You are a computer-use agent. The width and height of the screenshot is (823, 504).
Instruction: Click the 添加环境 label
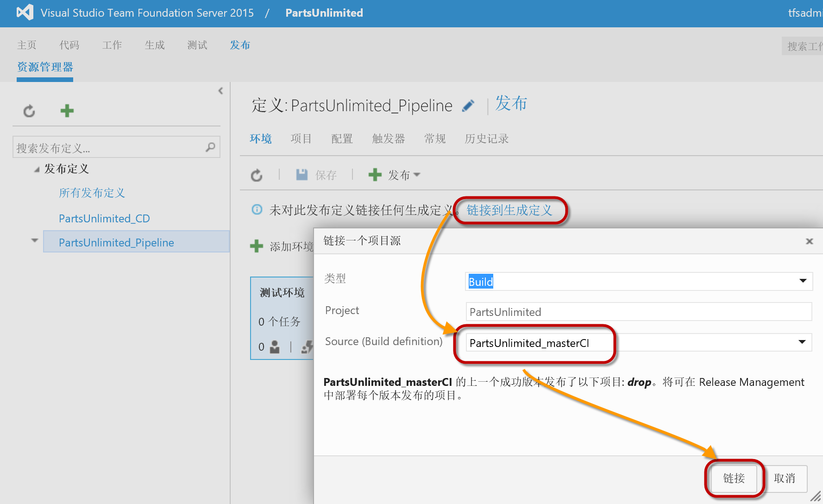292,246
